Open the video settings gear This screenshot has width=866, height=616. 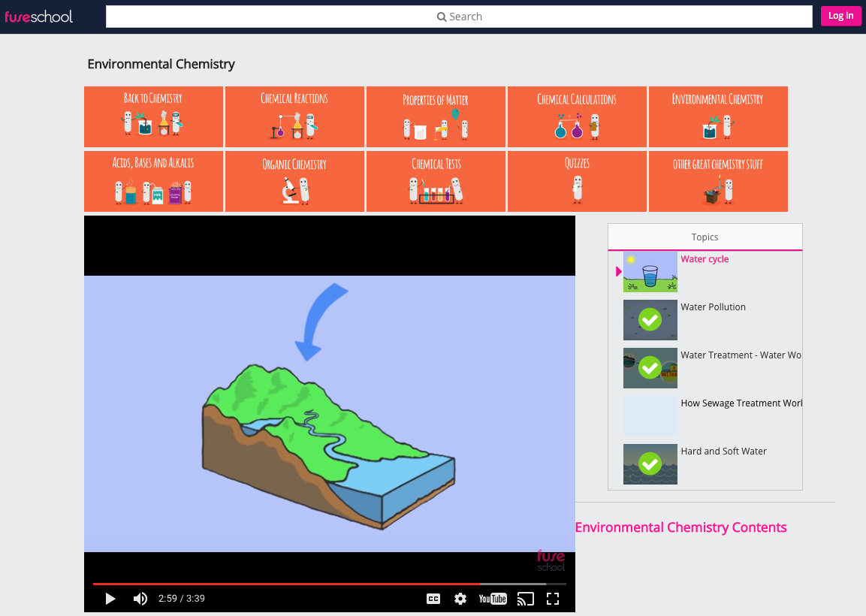pos(460,599)
